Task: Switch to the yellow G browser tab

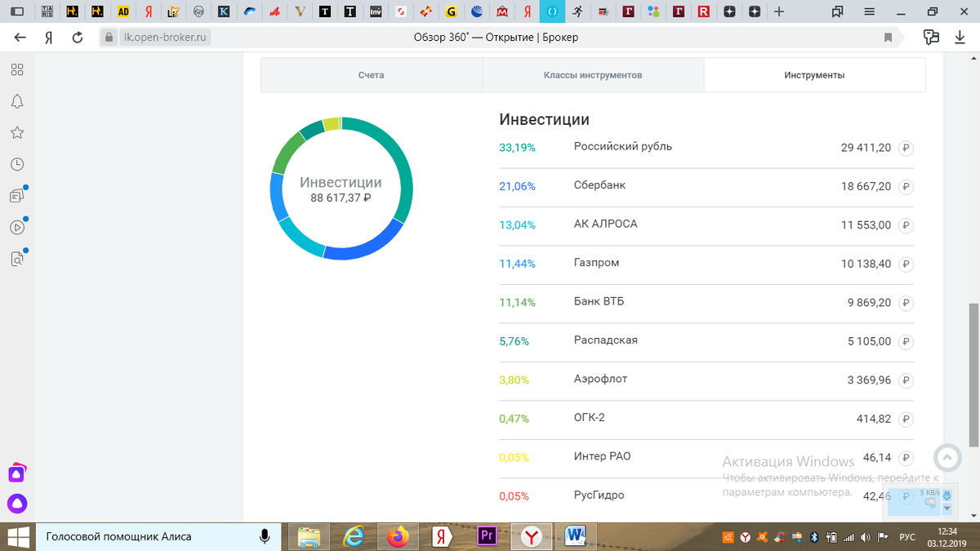Action: click(452, 12)
